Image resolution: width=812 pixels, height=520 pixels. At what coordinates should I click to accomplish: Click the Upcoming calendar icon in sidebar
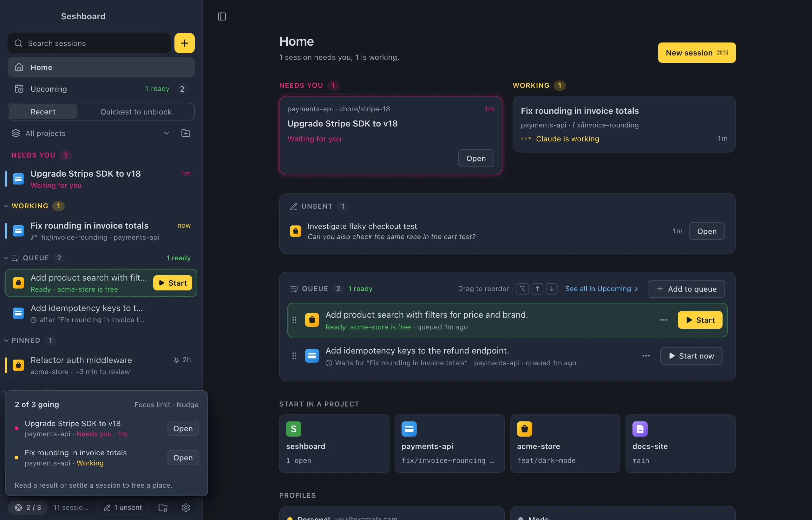pos(19,89)
